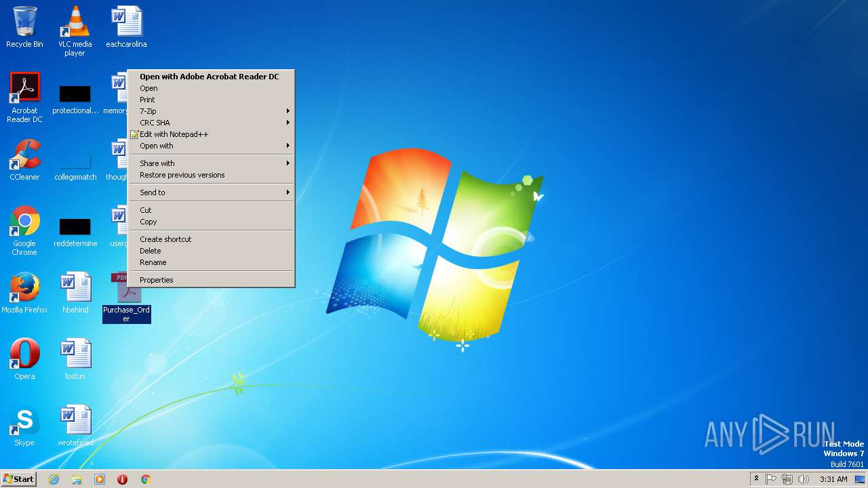Open Windows Explorer from the taskbar
Image resolution: width=868 pixels, height=488 pixels.
click(x=77, y=479)
